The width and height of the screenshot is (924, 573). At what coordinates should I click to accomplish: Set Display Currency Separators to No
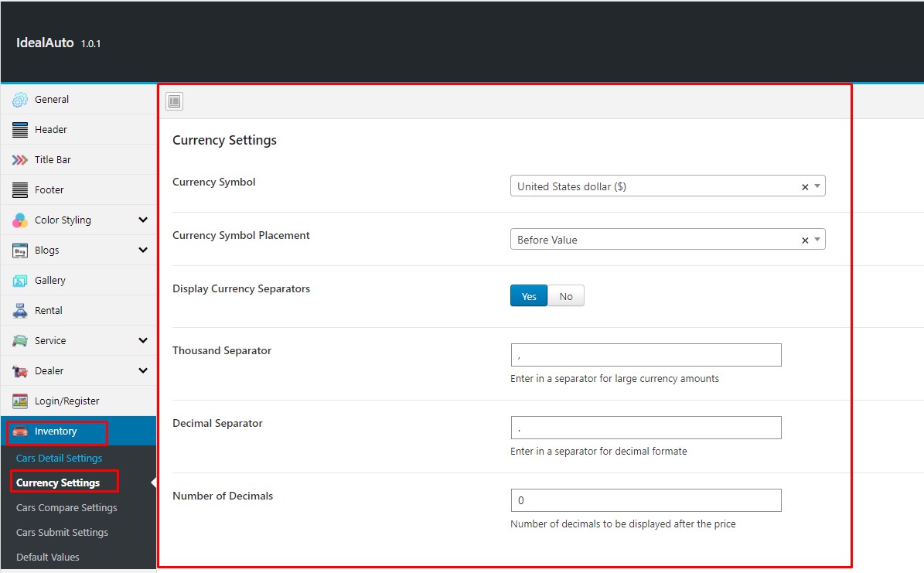pyautogui.click(x=566, y=296)
